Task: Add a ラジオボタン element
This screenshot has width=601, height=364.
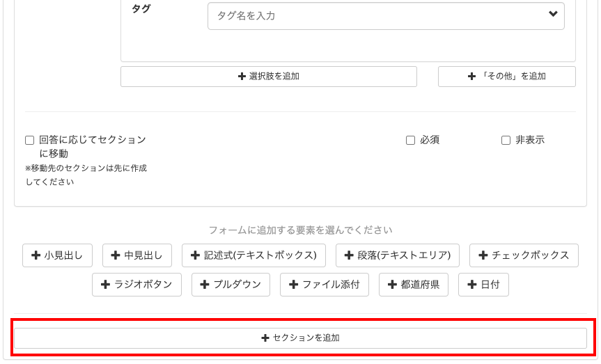Action: pos(136,285)
